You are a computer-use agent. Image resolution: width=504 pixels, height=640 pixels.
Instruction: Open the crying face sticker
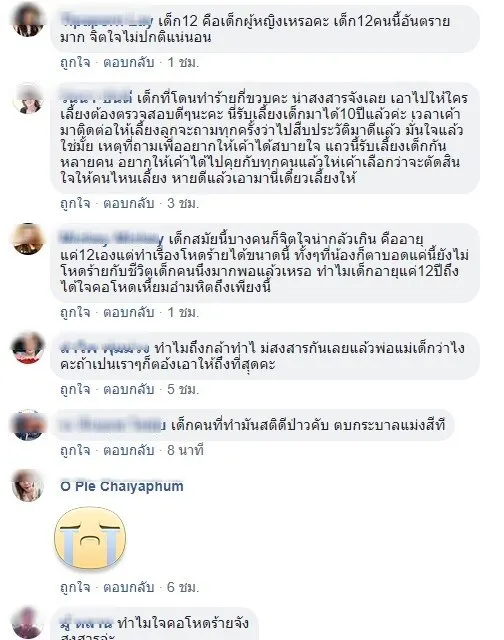point(90,538)
